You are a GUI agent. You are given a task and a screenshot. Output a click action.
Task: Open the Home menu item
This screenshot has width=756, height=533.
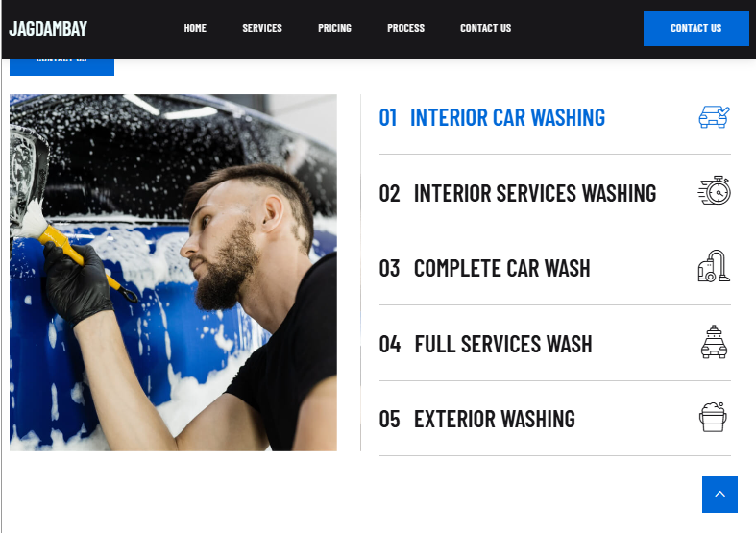[195, 28]
